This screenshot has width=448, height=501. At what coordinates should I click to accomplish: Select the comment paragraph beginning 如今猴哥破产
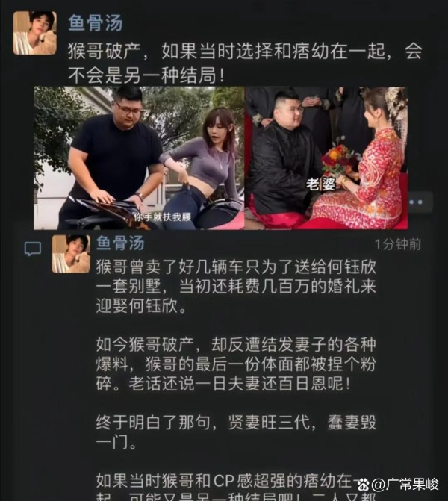[x=236, y=364]
